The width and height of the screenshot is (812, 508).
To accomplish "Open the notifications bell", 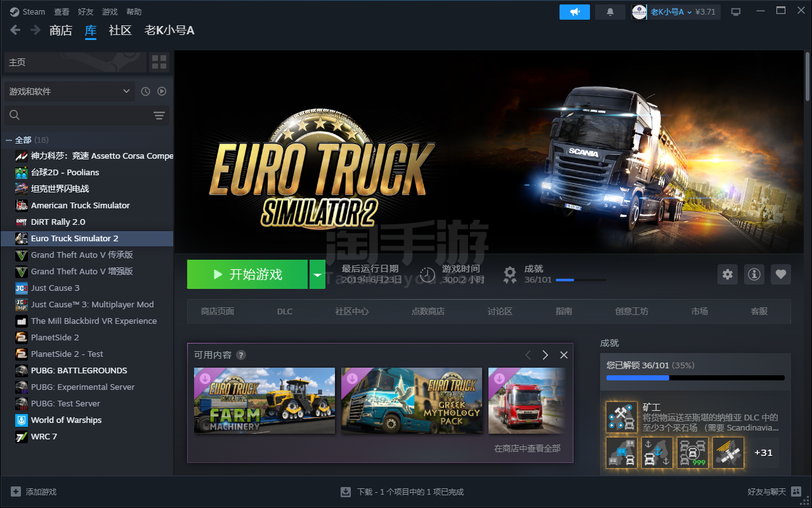I will point(610,12).
